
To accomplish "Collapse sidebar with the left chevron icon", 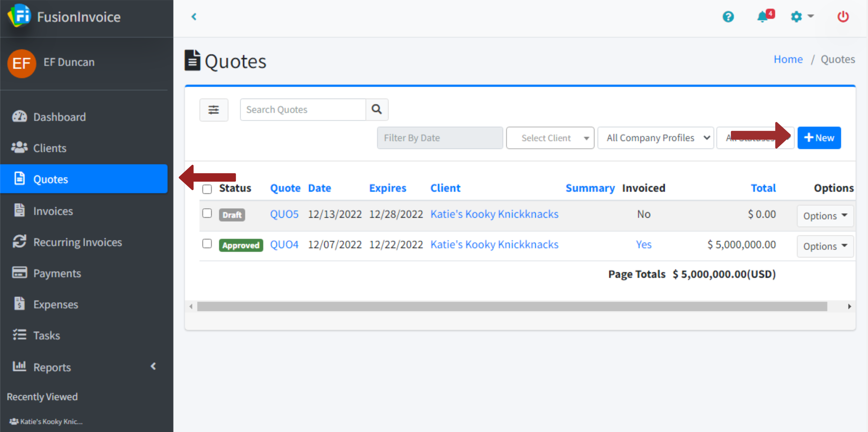I will 194,17.
